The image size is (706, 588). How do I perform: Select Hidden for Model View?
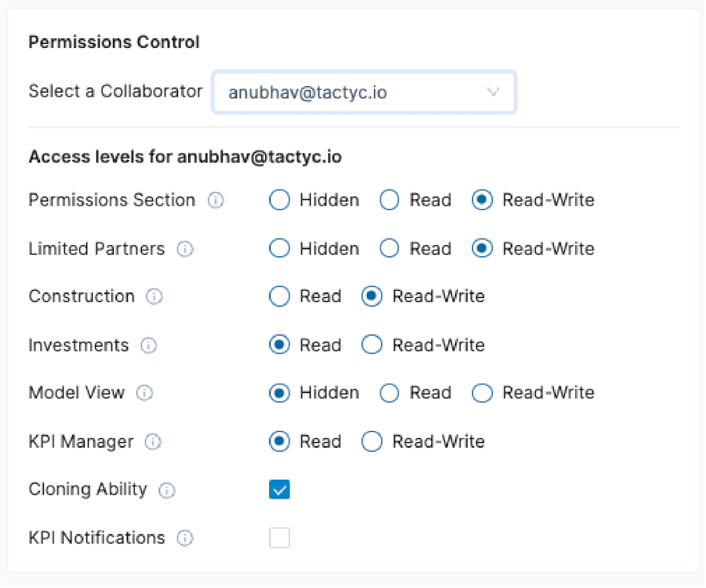(x=279, y=393)
